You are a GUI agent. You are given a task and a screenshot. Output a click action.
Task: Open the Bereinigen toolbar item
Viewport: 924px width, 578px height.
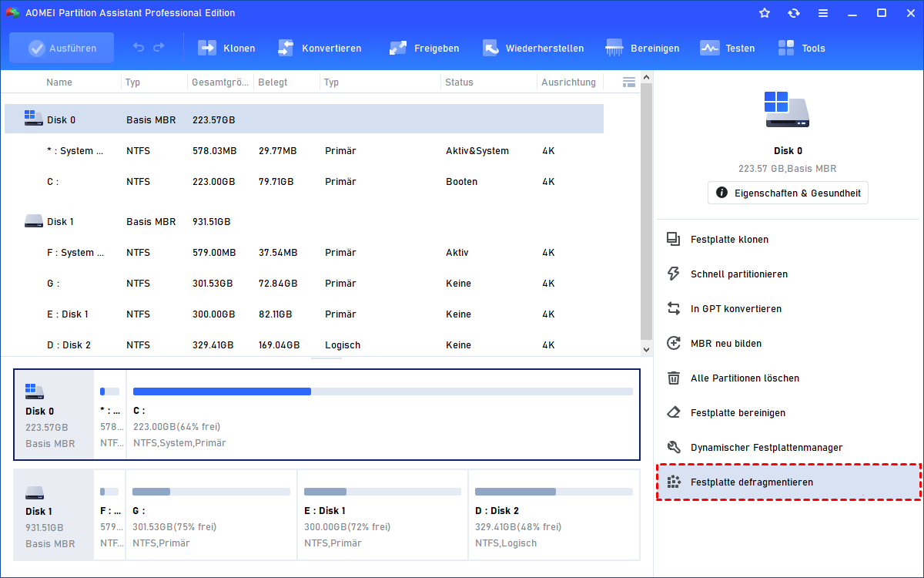coord(642,48)
